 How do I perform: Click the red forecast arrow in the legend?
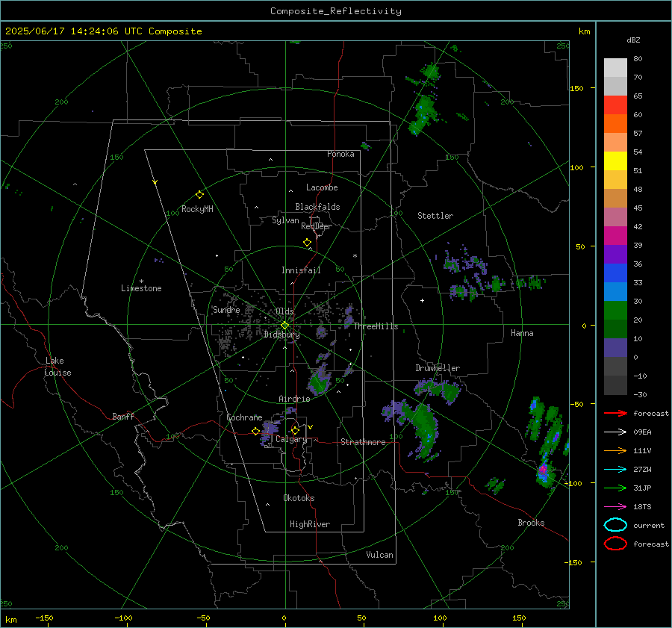point(615,413)
